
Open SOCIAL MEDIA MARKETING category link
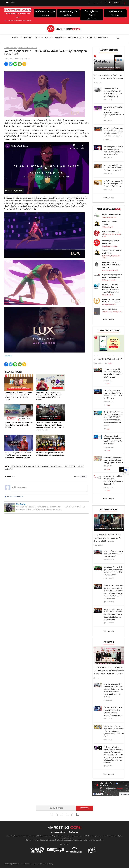pyautogui.click(x=28, y=47)
